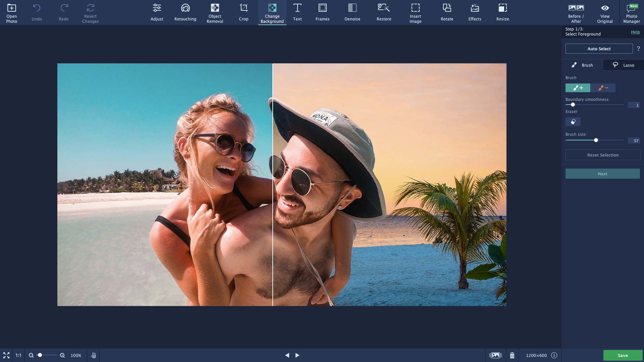Toggle View Original eye icon
The image size is (644, 362).
605,13
